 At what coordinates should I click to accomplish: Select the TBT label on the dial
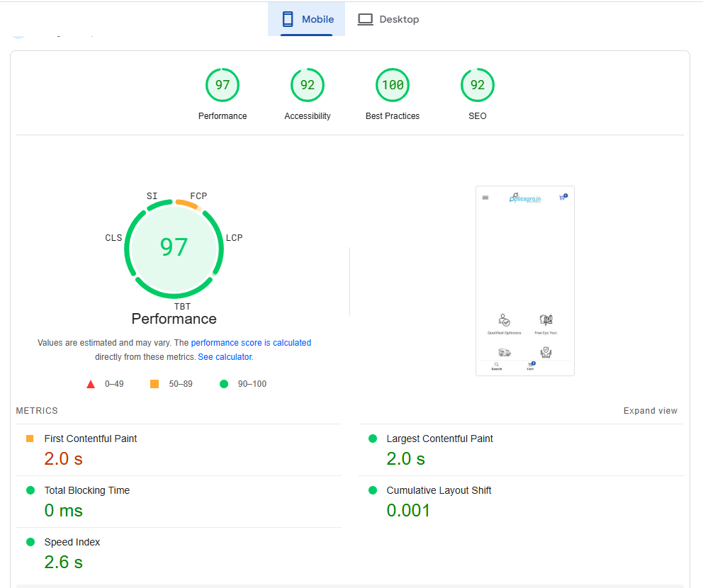(x=182, y=307)
